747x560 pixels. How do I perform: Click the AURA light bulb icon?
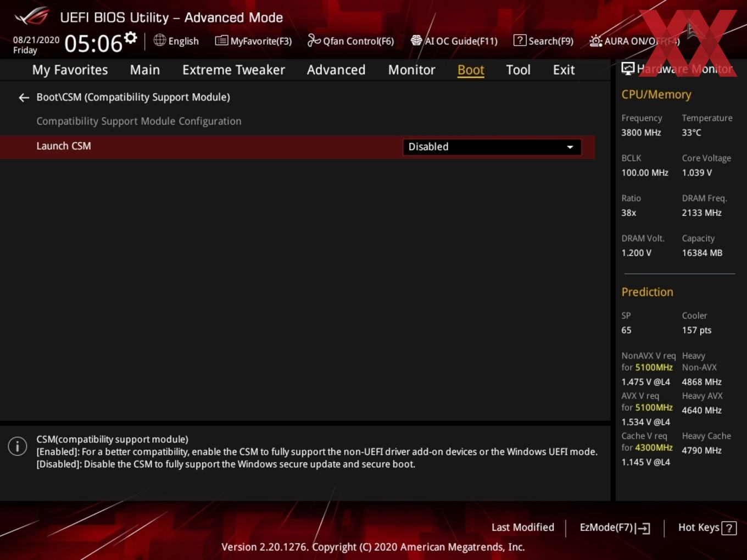coord(595,41)
